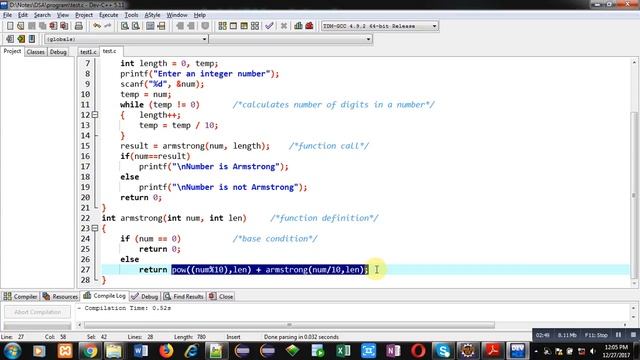Open the Compile Log bottom tab

coord(104,296)
